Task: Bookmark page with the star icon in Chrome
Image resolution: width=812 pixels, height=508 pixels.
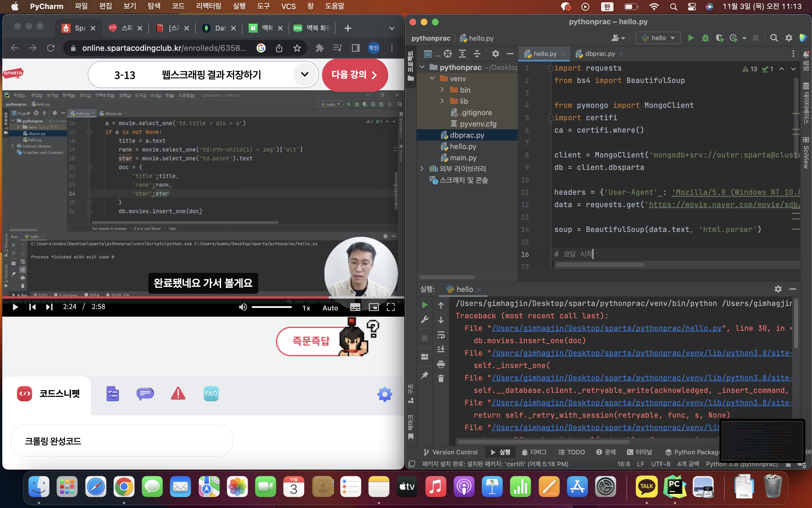Action: pyautogui.click(x=297, y=48)
